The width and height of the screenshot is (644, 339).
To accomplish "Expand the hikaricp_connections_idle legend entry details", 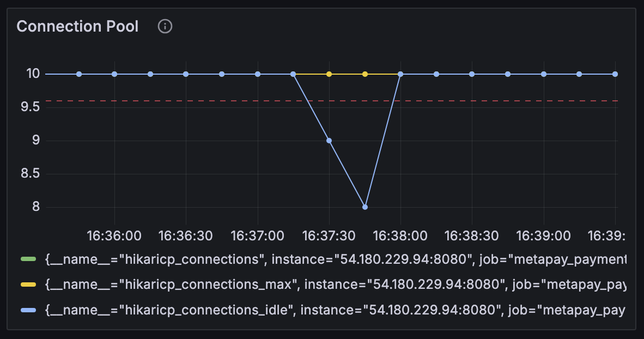I will (x=218, y=310).
